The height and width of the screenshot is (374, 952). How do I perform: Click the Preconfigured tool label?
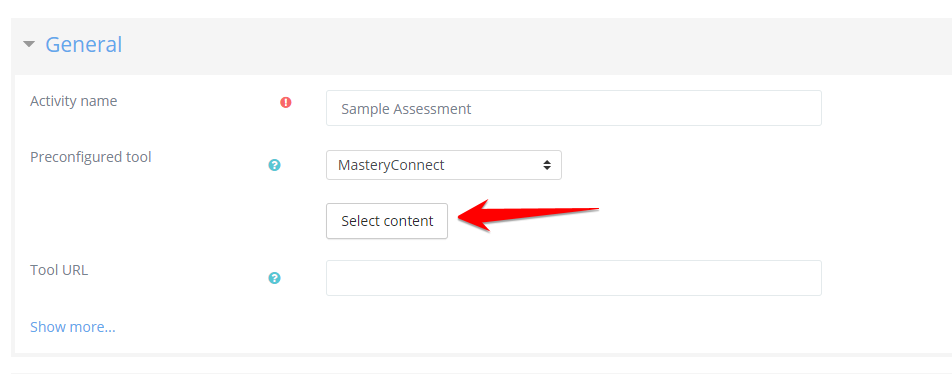coord(90,157)
